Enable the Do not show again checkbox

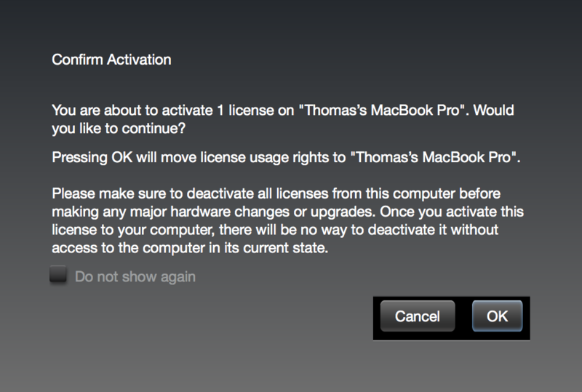point(58,276)
